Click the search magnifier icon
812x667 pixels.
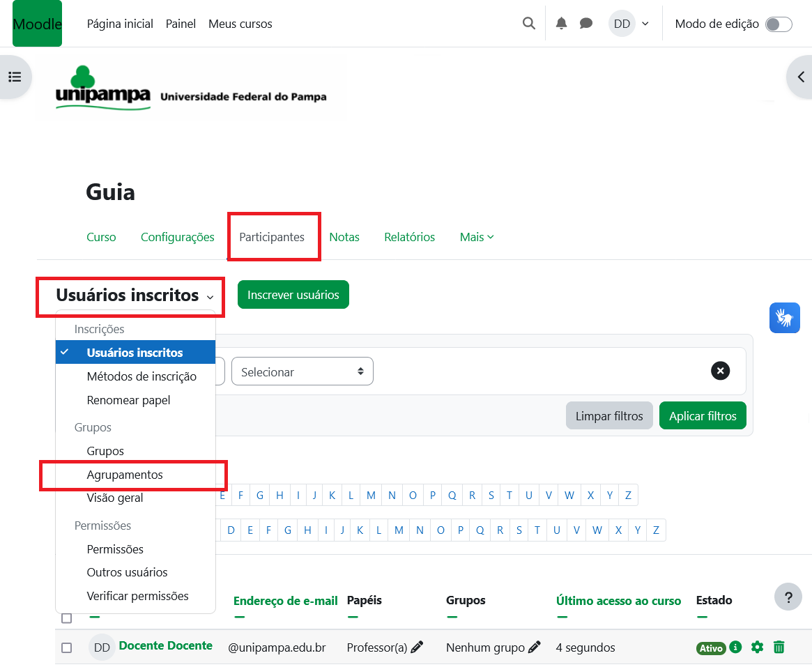(x=529, y=24)
